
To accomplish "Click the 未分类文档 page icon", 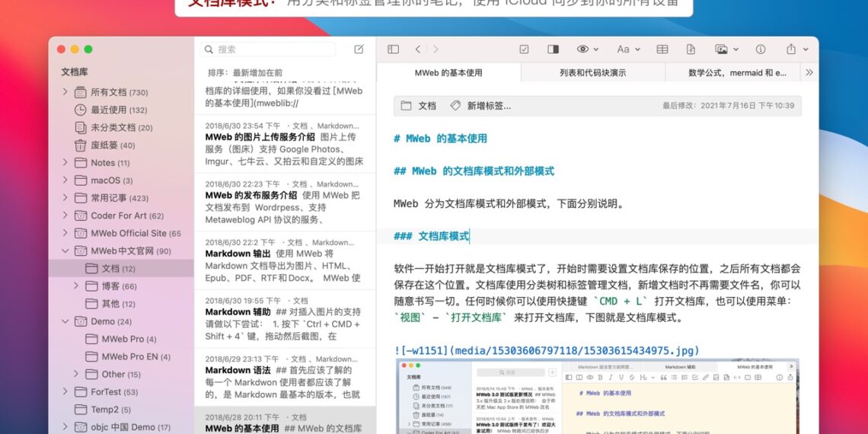I will click(80, 128).
